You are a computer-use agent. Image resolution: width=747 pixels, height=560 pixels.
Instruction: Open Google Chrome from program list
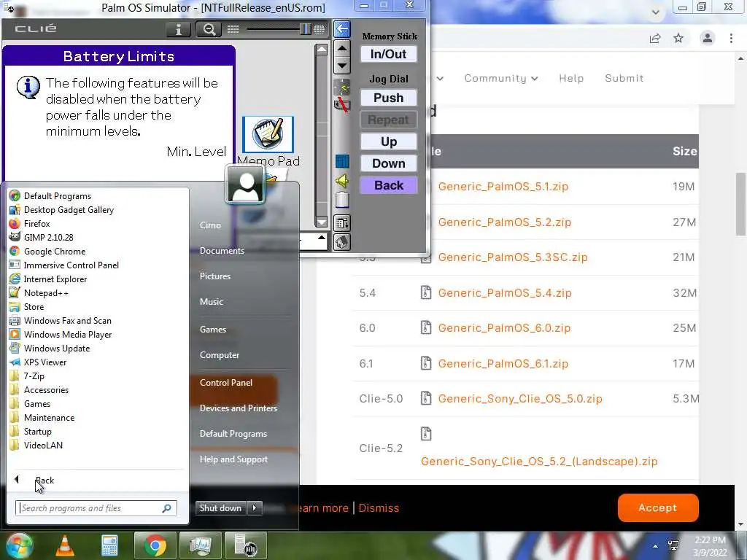click(55, 251)
